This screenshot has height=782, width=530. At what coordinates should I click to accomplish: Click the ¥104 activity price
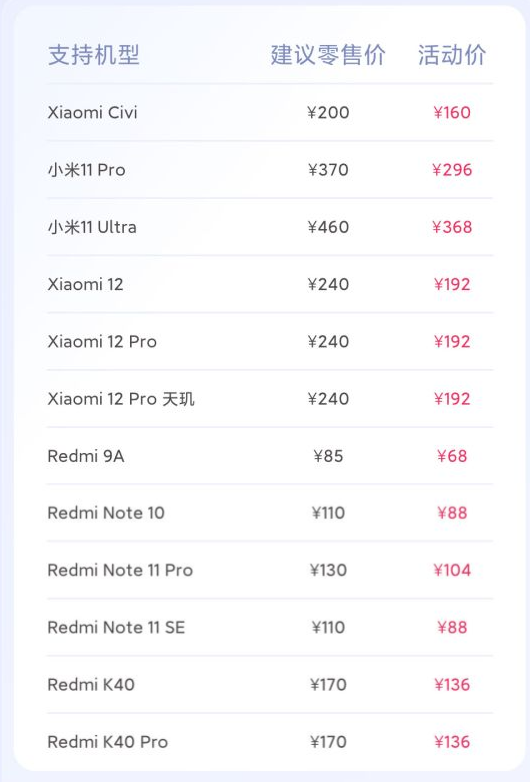452,570
